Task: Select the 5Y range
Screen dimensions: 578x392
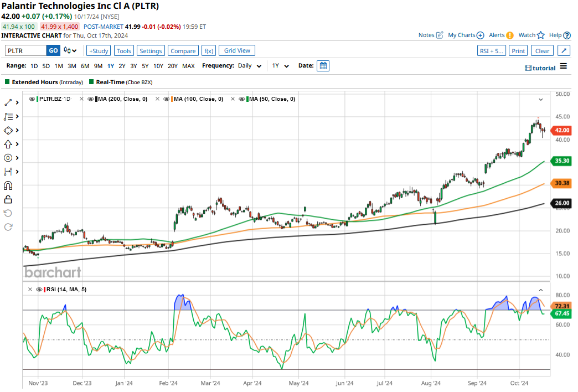Action: click(x=145, y=66)
